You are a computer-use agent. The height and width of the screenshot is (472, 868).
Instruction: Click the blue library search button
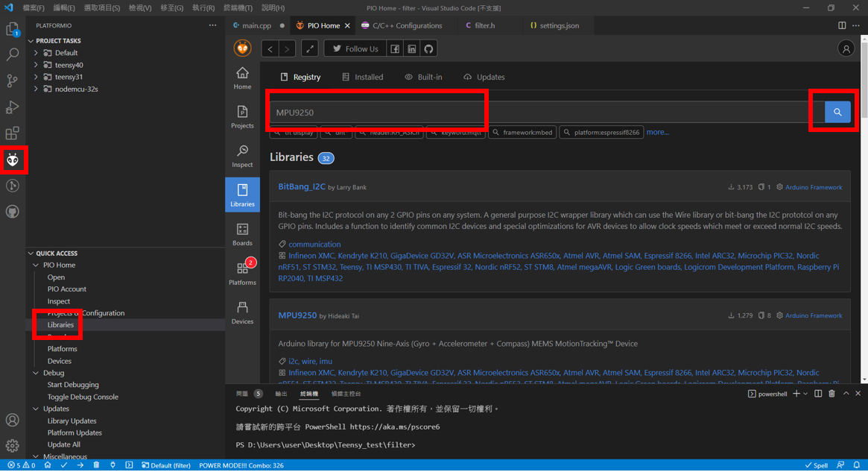tap(837, 112)
